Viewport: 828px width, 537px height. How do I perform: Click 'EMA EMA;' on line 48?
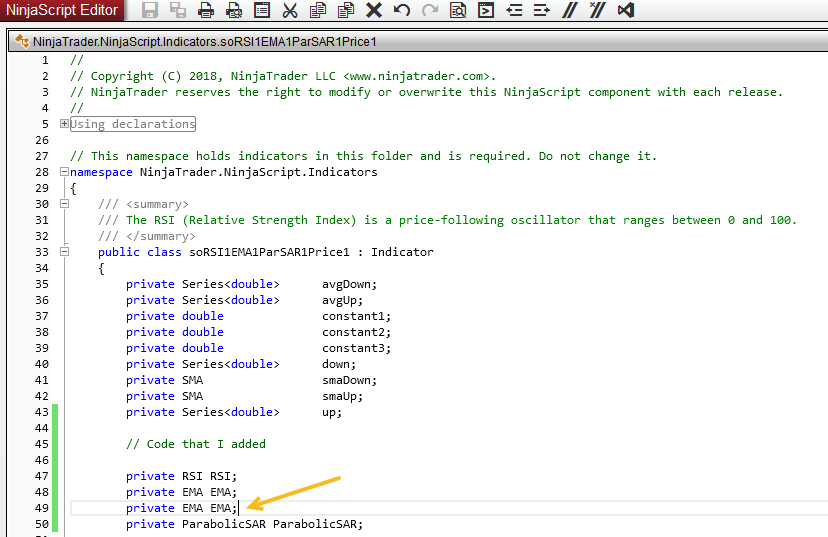click(x=210, y=492)
